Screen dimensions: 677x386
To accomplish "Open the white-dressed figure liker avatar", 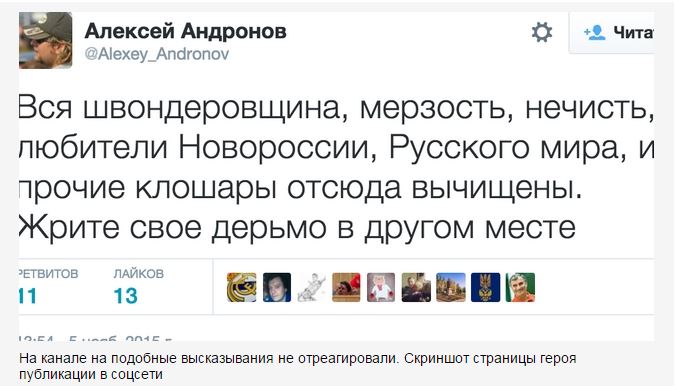I will click(381, 287).
